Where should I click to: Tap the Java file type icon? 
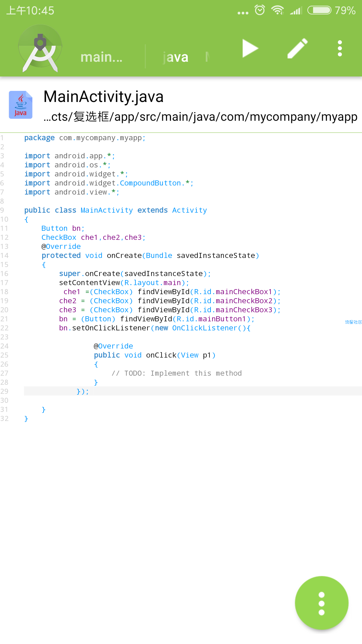click(x=20, y=105)
